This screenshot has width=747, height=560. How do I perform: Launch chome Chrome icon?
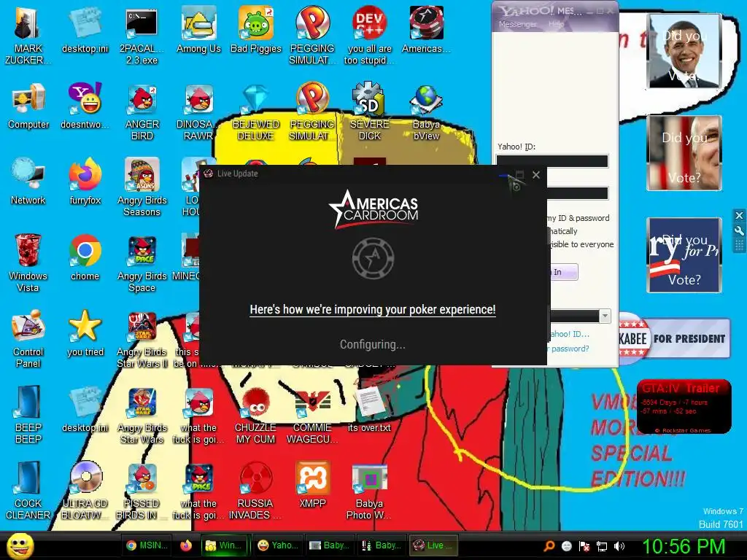85,257
